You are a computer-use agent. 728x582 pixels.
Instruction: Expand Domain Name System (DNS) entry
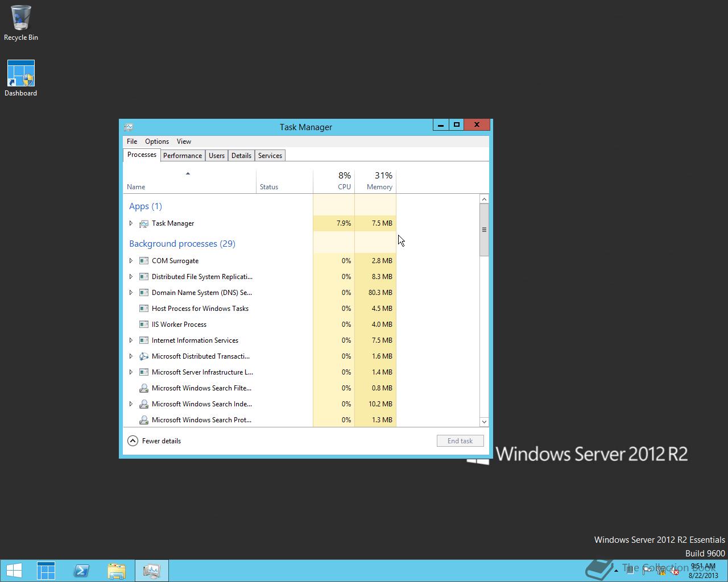tap(131, 293)
